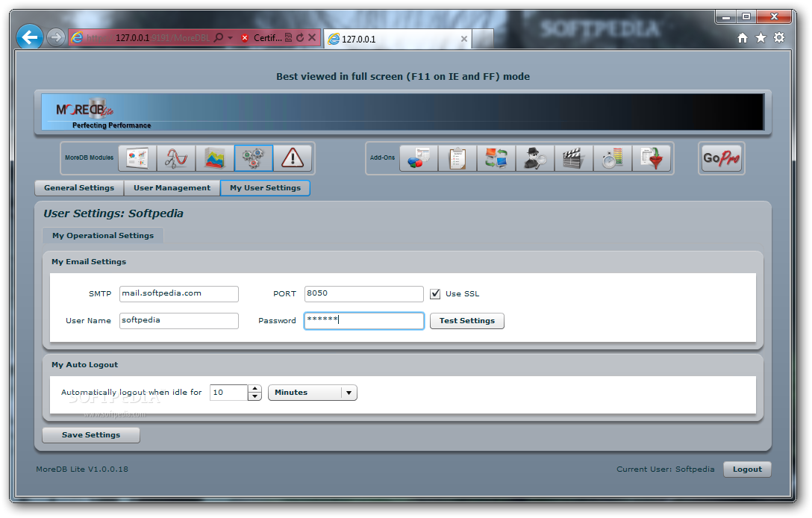This screenshot has width=812, height=518.
Task: Focus the Password field
Action: 363,321
